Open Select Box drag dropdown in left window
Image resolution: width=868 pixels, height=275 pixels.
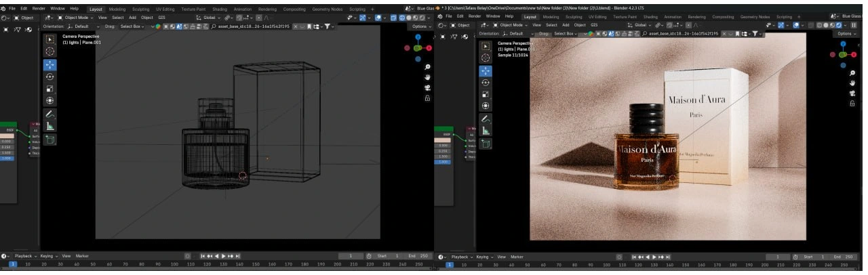[x=133, y=26]
